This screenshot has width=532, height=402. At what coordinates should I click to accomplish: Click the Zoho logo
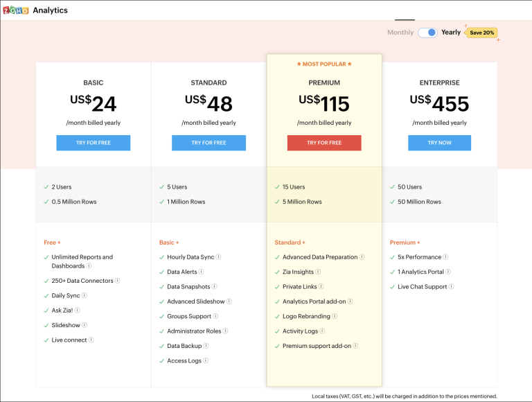16,10
